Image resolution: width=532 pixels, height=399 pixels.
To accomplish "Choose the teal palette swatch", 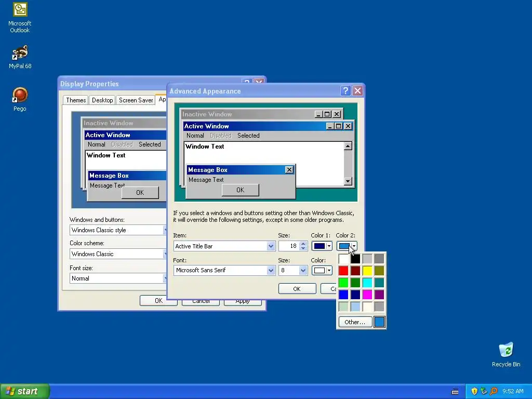I will pyautogui.click(x=379, y=283).
